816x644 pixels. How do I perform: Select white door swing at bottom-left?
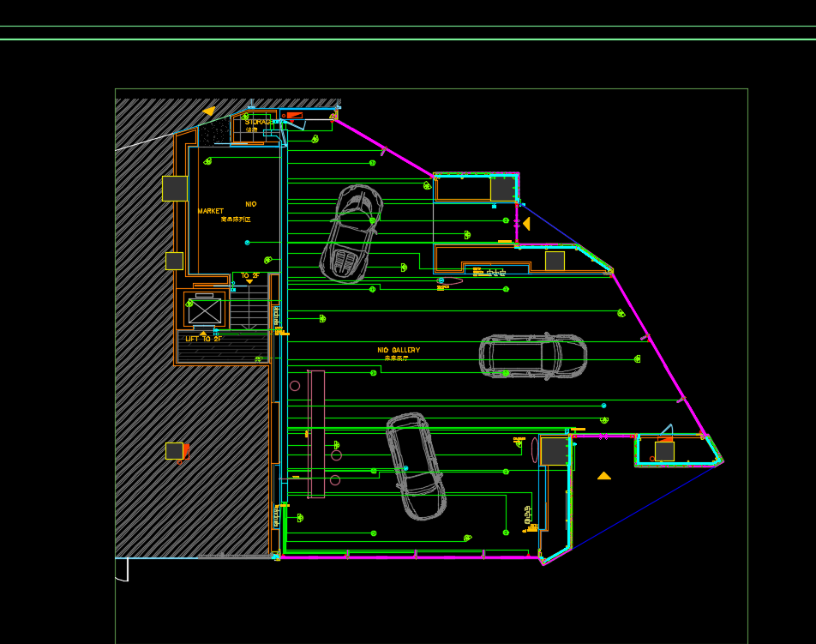coord(122,569)
